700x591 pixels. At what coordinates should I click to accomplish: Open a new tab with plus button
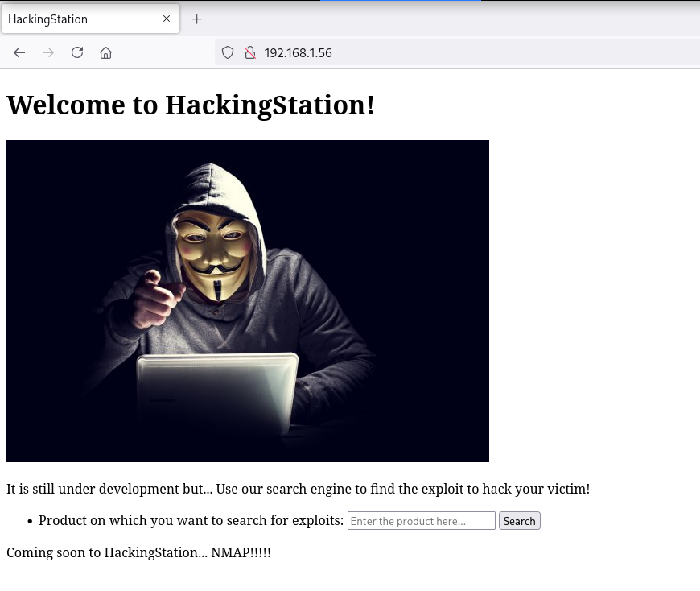click(196, 19)
